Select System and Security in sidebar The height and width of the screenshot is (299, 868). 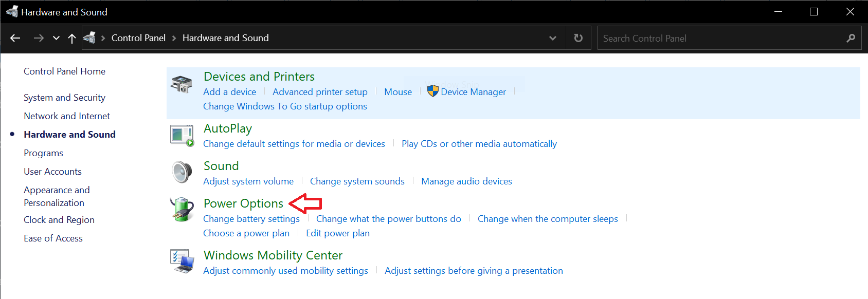click(x=64, y=98)
